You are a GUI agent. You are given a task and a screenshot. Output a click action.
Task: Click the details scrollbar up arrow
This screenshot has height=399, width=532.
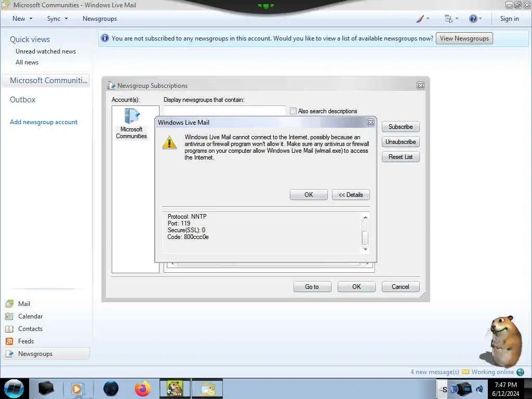click(x=365, y=217)
